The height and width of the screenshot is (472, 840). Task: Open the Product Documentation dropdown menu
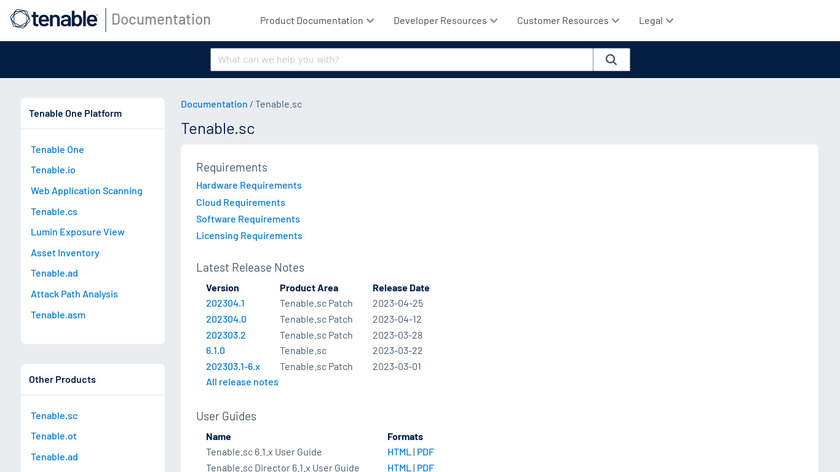(317, 20)
